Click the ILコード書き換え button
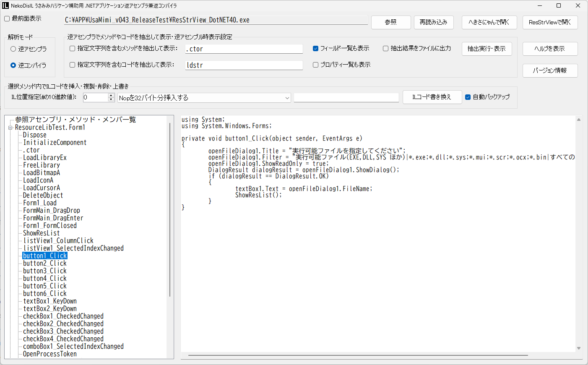 [432, 97]
